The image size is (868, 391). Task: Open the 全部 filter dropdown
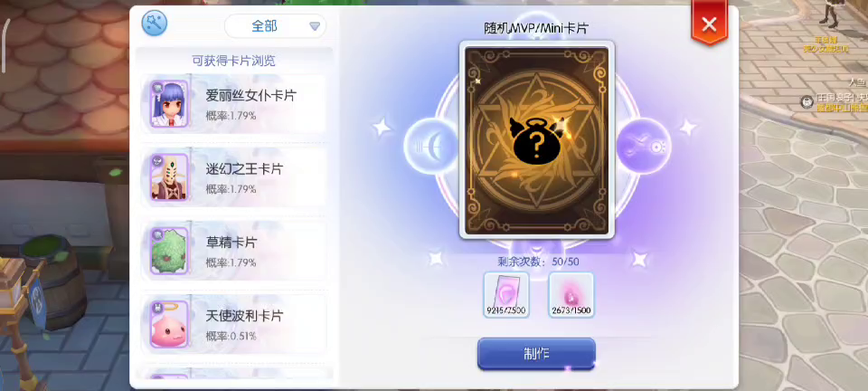click(275, 26)
